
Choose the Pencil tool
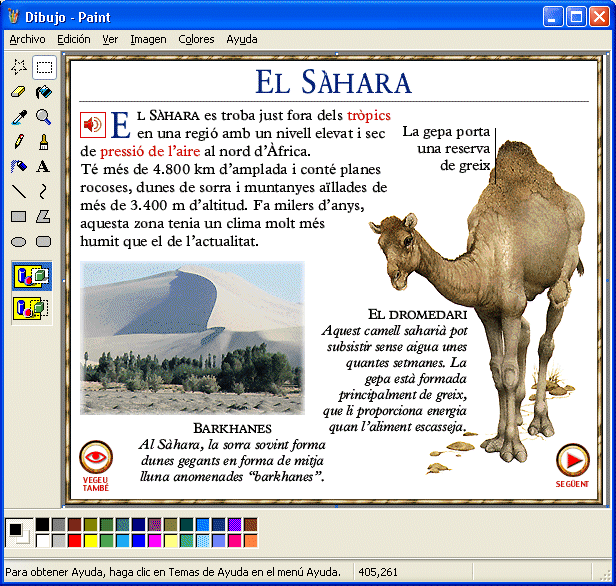tap(19, 142)
